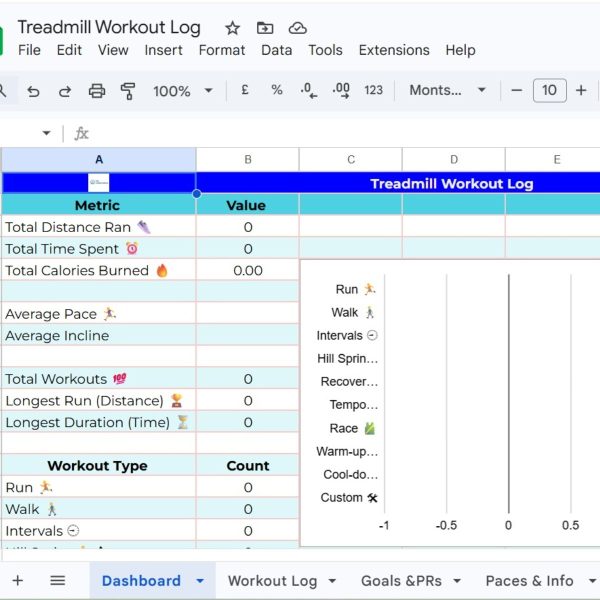Select the Total Workouts cell
Viewport: 600px width, 600px height.
coord(99,379)
